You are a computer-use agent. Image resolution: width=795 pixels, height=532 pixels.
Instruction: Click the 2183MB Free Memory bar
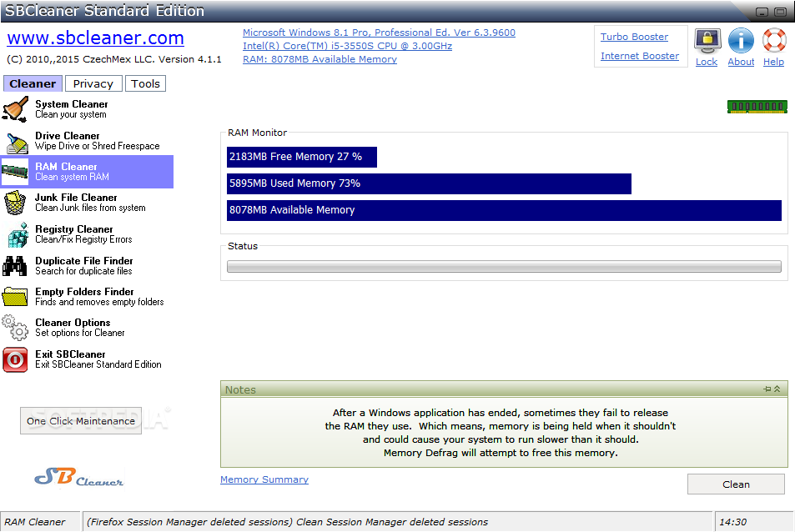coord(302,157)
